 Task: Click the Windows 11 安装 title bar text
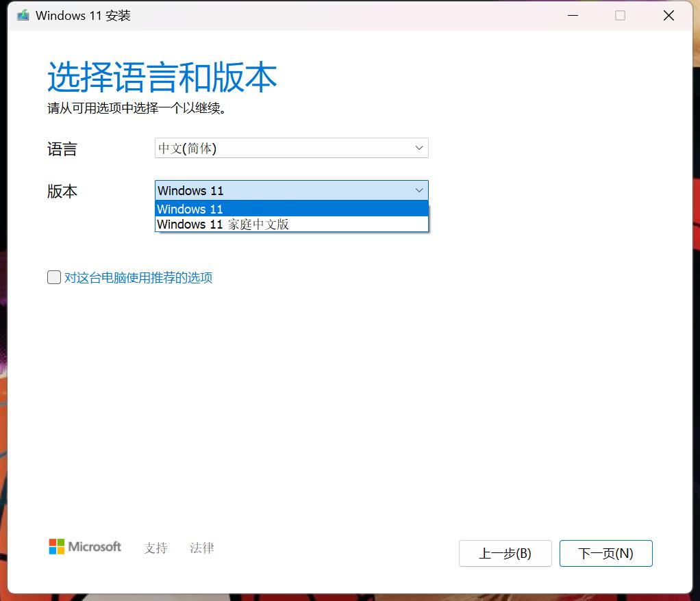82,14
